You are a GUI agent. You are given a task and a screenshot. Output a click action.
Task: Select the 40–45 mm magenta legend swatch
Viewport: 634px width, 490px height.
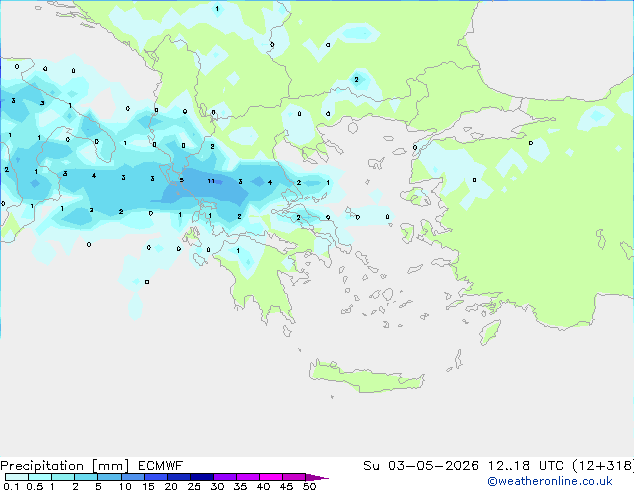coord(271,477)
